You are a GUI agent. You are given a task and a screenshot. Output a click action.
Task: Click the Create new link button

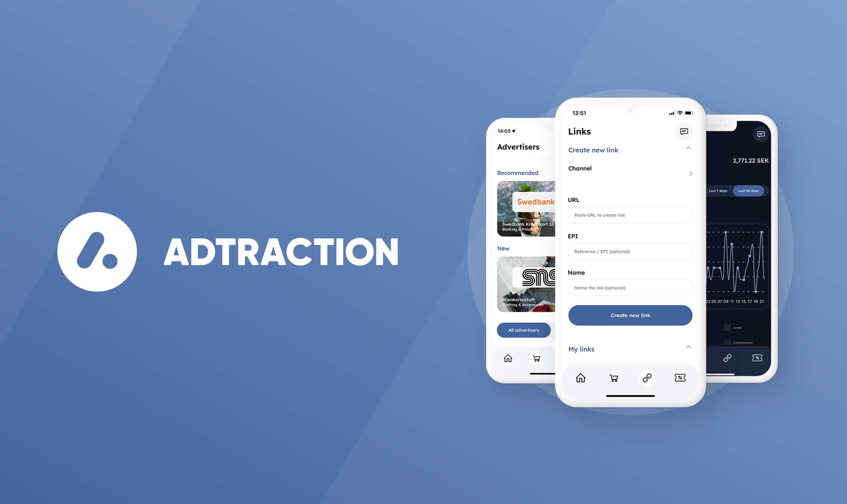(x=630, y=315)
